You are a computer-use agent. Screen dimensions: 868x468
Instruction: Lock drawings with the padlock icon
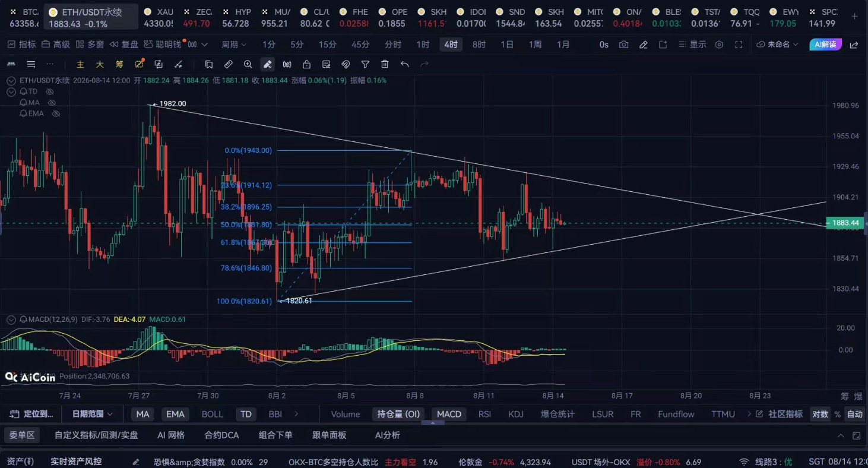click(x=306, y=64)
